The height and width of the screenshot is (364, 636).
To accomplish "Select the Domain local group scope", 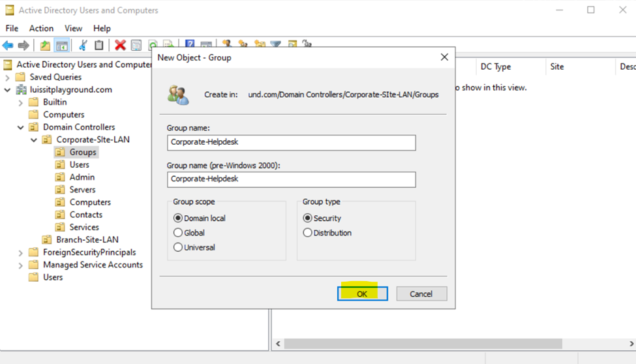I will click(x=177, y=218).
